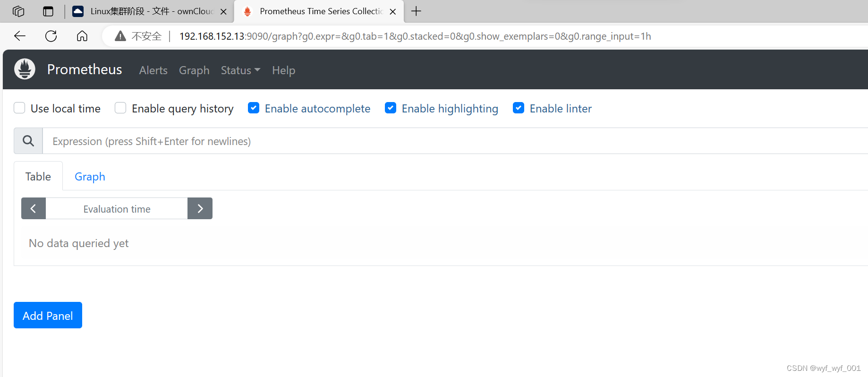Viewport: 868px width, 377px height.
Task: Click the Evaluation time input field
Action: click(x=117, y=208)
